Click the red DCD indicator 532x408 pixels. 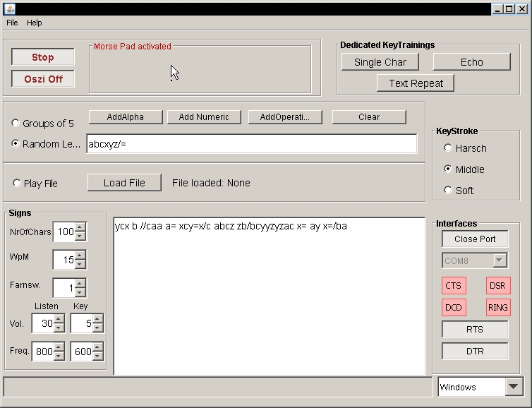pyautogui.click(x=453, y=308)
